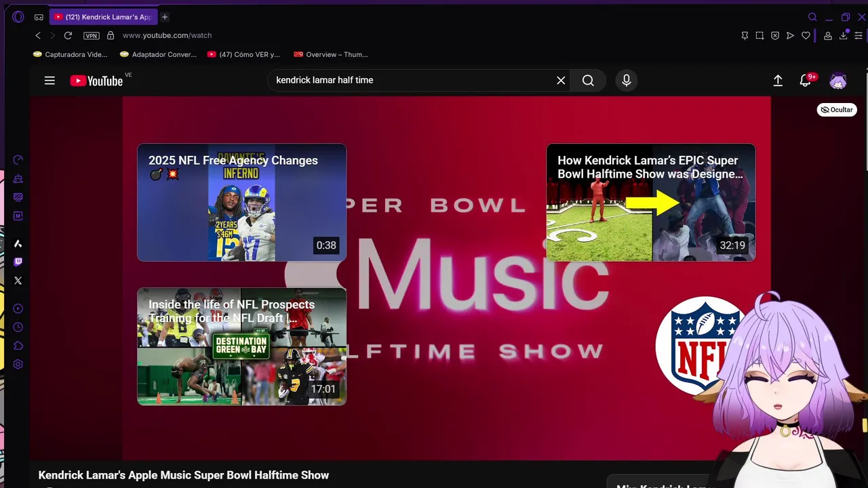Clear the search text with X
868x488 pixels.
[561, 80]
